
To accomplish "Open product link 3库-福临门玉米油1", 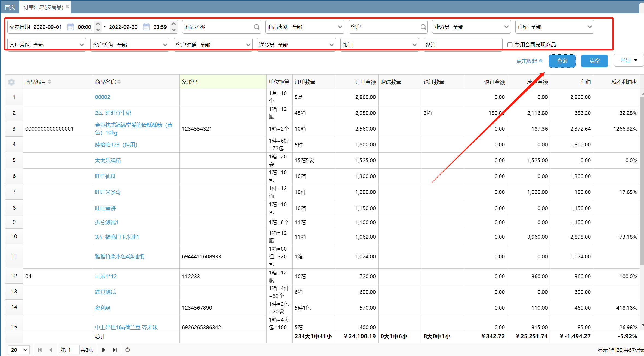I will click(x=117, y=237).
